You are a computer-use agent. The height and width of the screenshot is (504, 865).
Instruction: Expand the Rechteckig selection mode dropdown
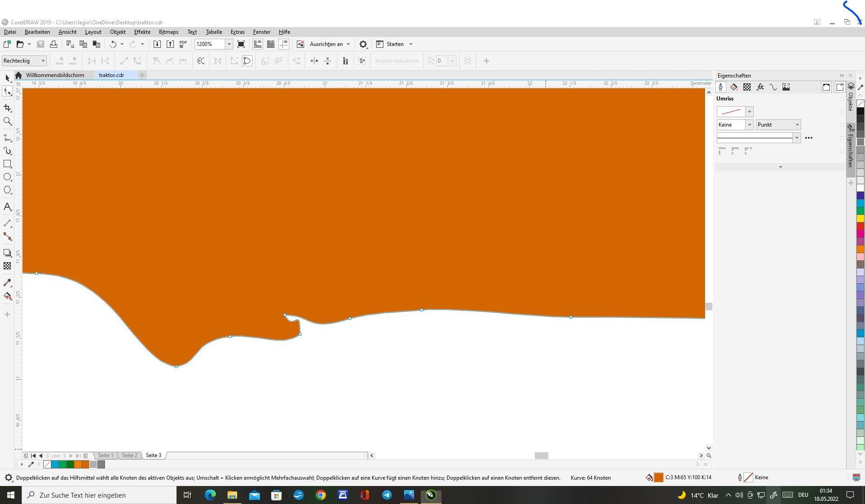(43, 61)
